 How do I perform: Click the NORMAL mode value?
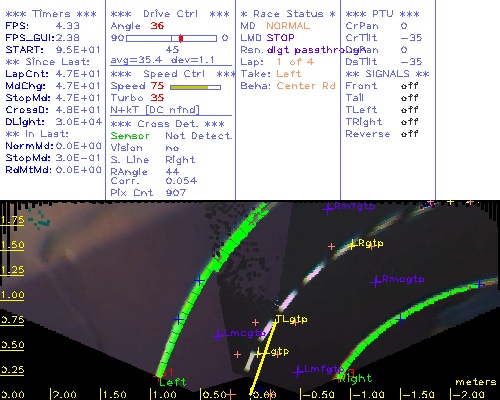[288, 26]
